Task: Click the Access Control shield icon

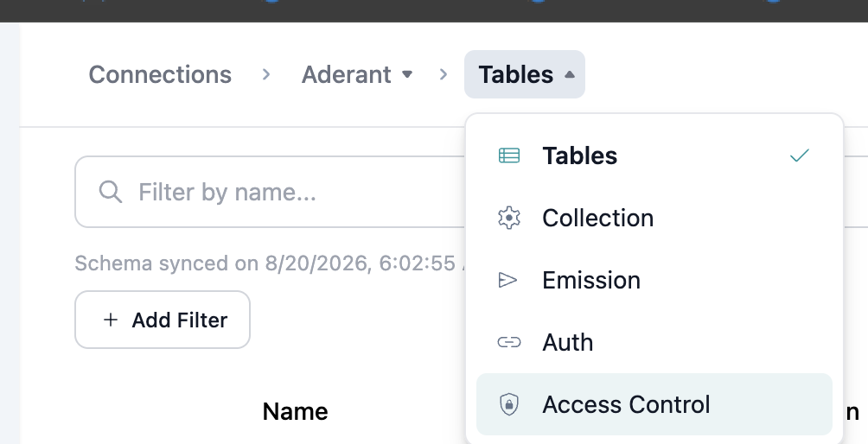Action: pos(508,404)
